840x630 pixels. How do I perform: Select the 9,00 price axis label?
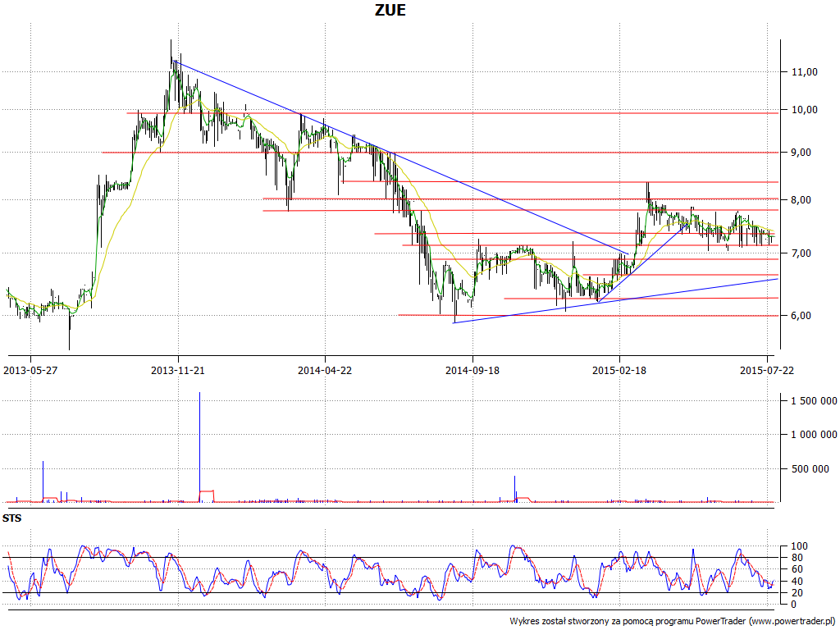(801, 153)
